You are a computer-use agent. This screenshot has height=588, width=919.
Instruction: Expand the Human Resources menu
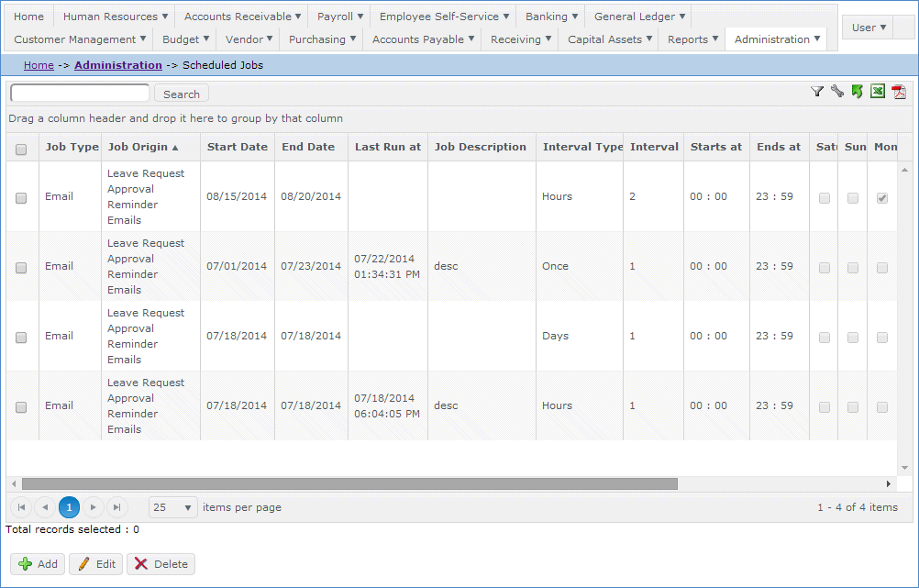click(115, 17)
